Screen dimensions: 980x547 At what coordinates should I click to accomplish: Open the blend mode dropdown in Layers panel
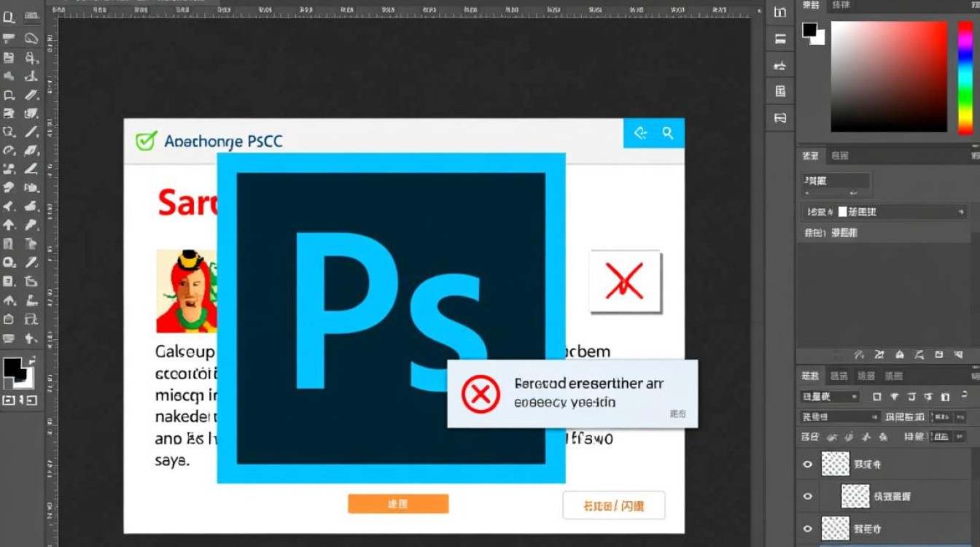click(x=840, y=416)
